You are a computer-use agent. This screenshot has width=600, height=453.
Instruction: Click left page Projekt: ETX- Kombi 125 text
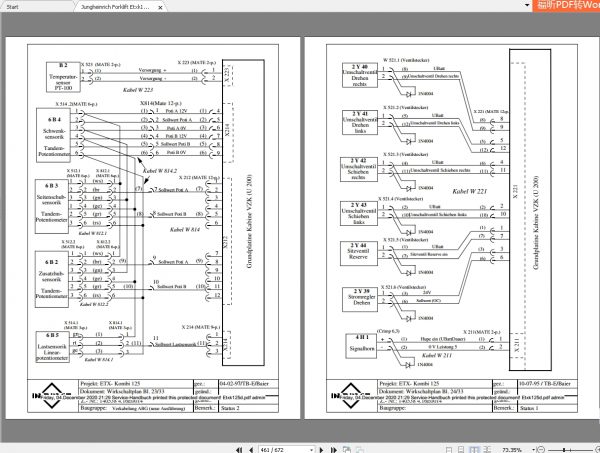110,383
